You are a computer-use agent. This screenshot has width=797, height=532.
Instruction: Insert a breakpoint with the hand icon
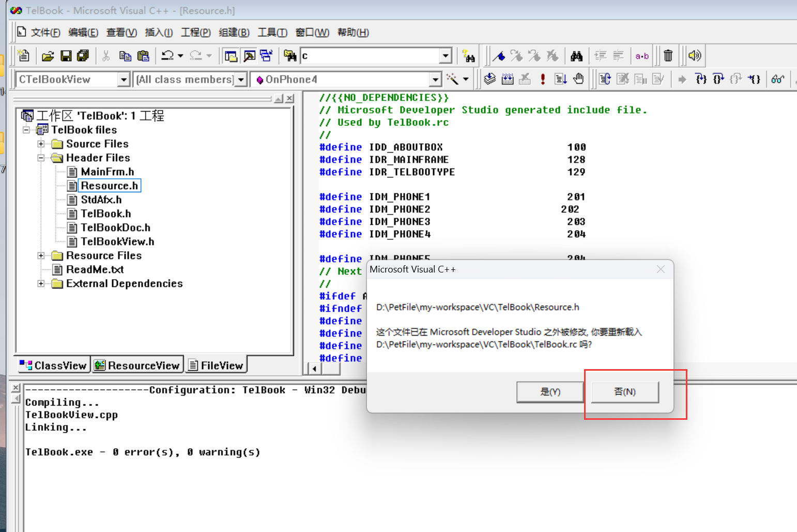click(x=578, y=79)
